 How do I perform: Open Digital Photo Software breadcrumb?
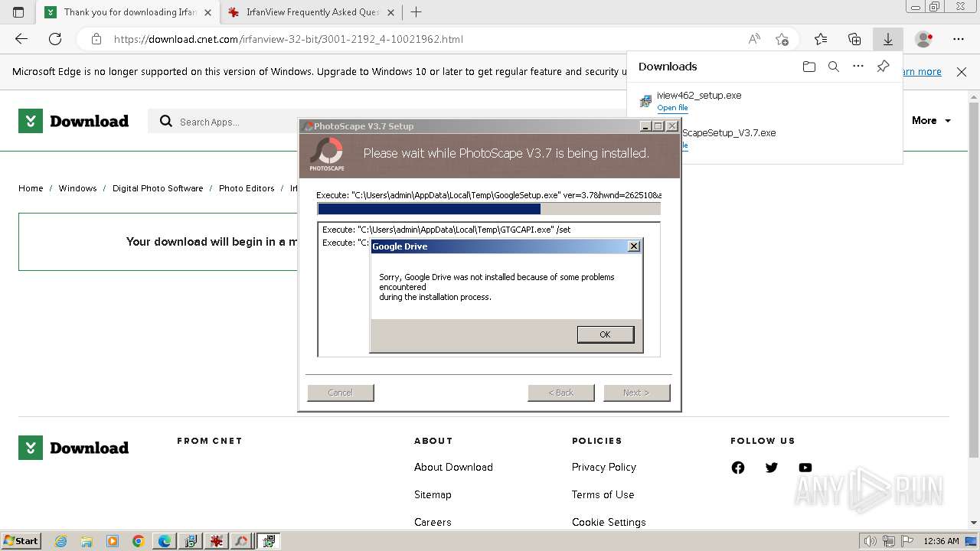[158, 188]
